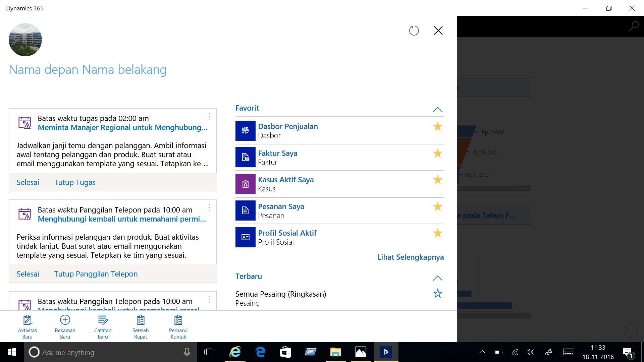Click the Setelah Rapat icon
The image size is (644, 362).
click(x=141, y=320)
